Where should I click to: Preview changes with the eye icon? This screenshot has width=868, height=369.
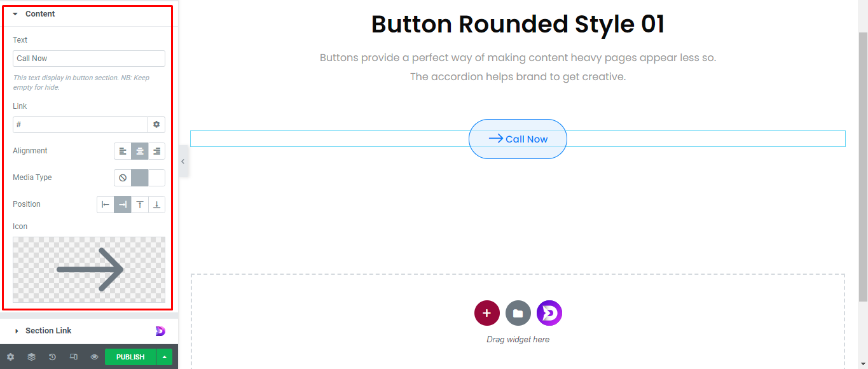tap(94, 357)
